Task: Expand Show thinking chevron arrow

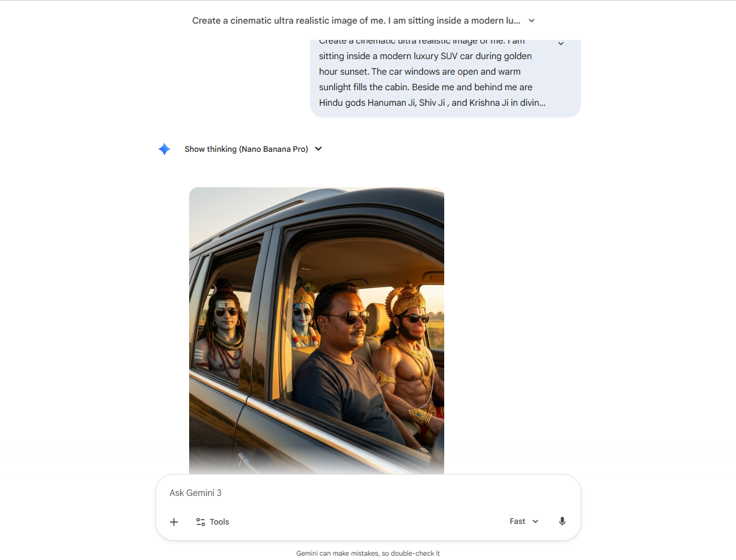Action: [319, 149]
